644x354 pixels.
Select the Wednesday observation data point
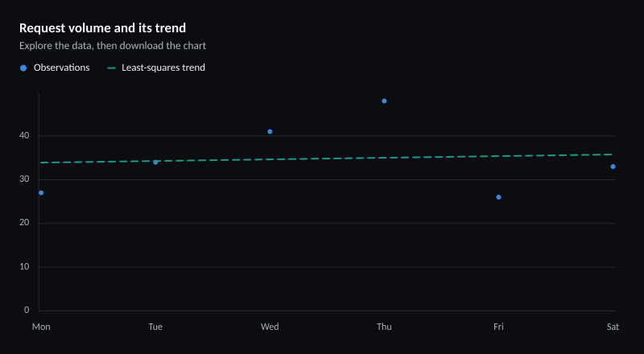[x=270, y=132]
